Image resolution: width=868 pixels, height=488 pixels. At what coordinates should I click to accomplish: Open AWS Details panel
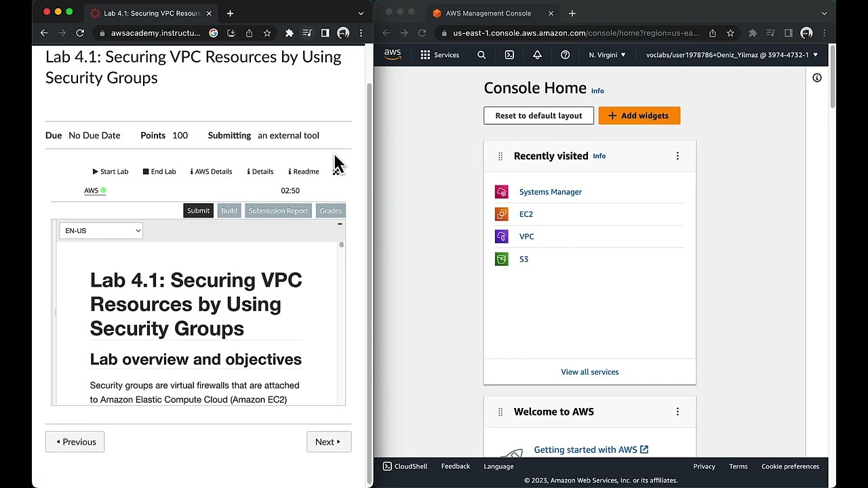(211, 171)
